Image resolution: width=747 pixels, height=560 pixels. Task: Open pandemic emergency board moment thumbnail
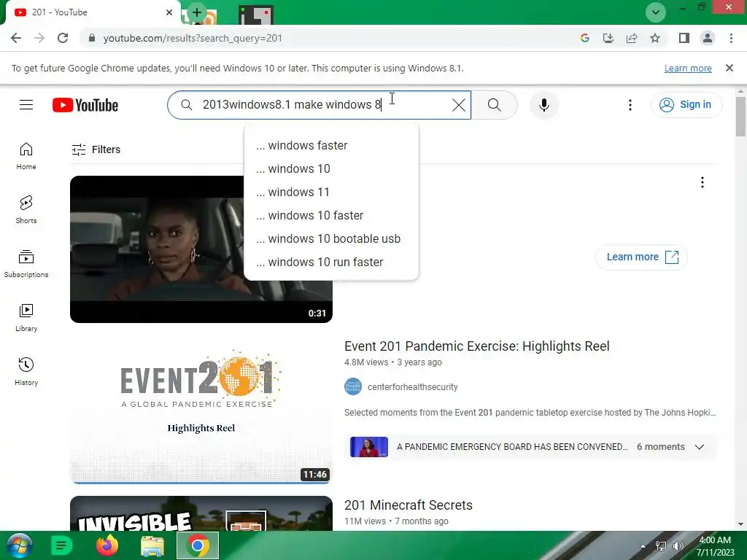(369, 447)
